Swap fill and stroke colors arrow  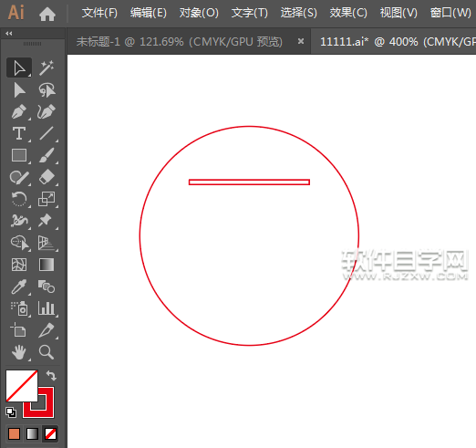[x=51, y=376]
